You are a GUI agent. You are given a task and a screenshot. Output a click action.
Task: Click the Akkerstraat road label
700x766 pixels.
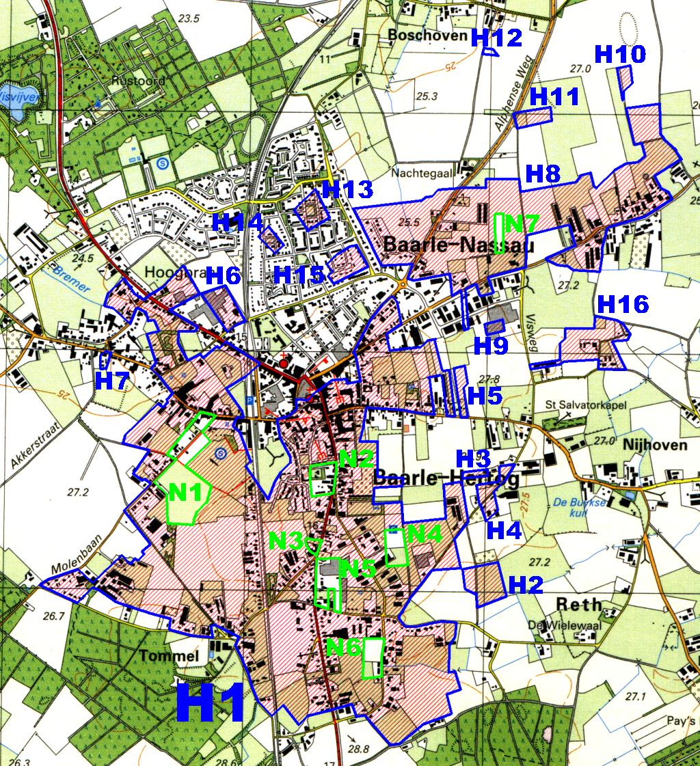click(36, 446)
